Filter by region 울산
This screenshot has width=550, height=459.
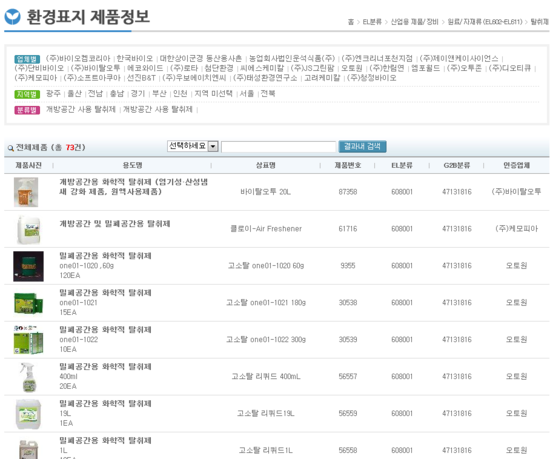point(74,94)
